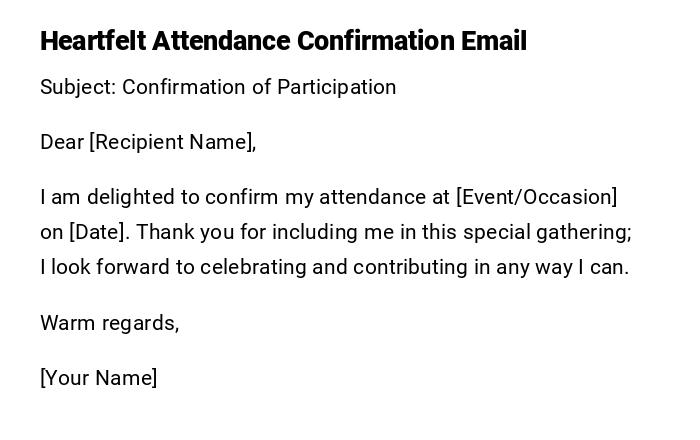700x440 pixels.
Task: Click the "Subject:" label
Action: pyautogui.click(x=78, y=87)
